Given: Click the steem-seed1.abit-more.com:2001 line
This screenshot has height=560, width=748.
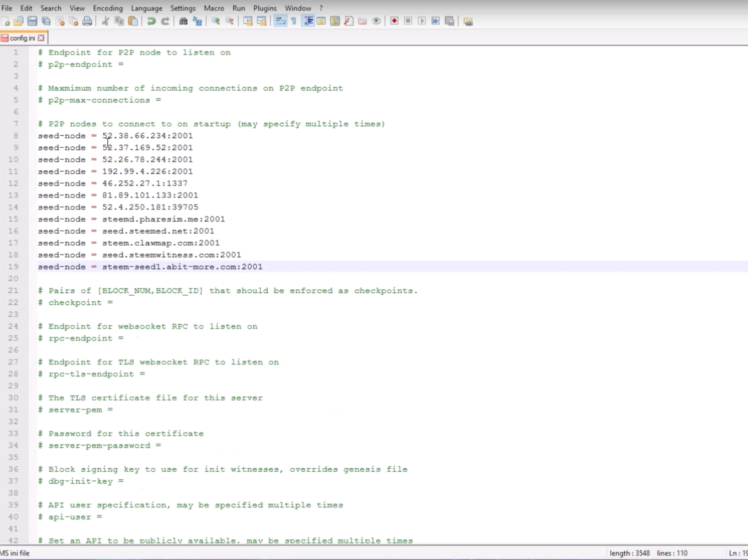Looking at the screenshot, I should click(150, 267).
